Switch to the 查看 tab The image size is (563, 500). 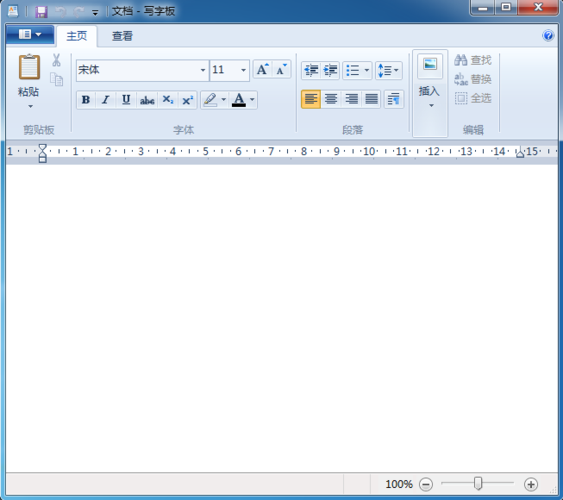click(x=122, y=36)
